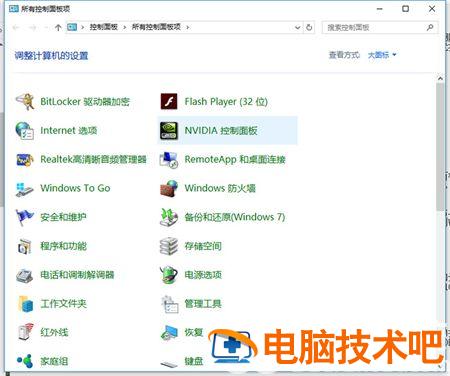The height and width of the screenshot is (376, 450).
Task: Click the 存储空间 text label
Action: click(203, 246)
